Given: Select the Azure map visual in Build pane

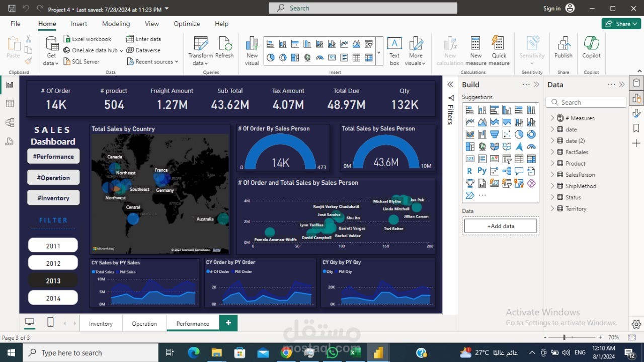Looking at the screenshot, I should coord(519,147).
